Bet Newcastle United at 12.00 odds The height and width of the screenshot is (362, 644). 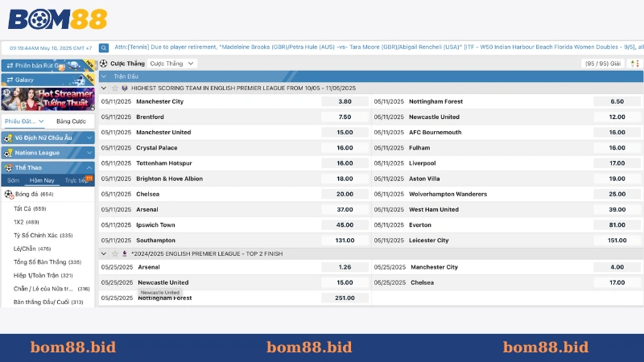(617, 117)
